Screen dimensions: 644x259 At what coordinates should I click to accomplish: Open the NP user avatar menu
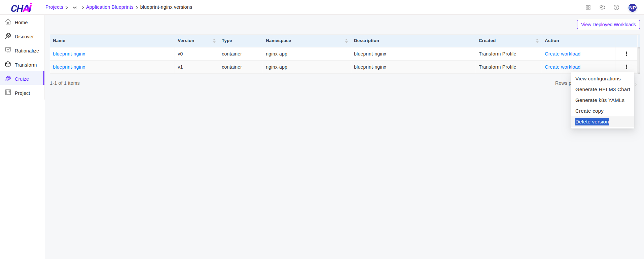633,8
